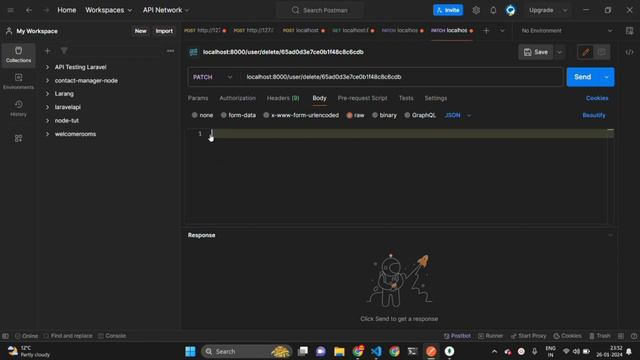Open the Cookies link
Screen dimensions: 640x360
[x=597, y=98]
